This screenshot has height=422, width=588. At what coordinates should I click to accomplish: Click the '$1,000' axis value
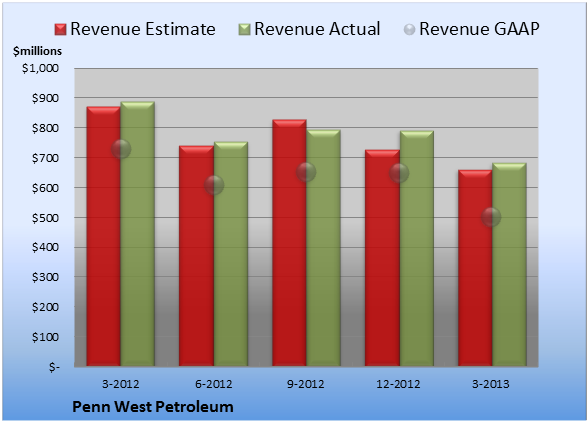click(40, 68)
